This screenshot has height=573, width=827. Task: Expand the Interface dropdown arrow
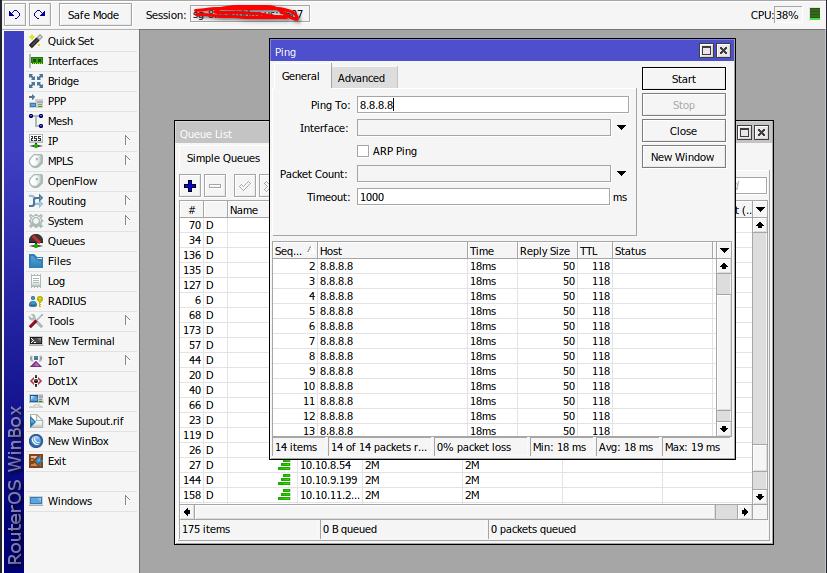point(621,128)
